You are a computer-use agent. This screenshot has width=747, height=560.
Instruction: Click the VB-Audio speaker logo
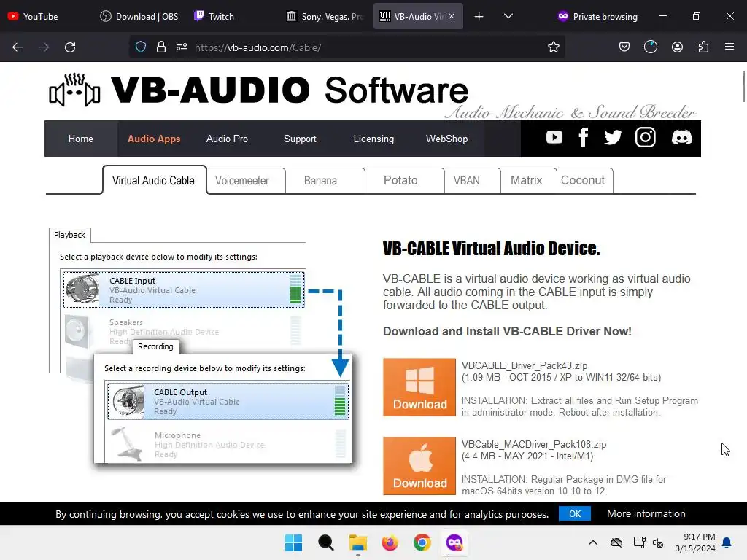(x=75, y=90)
